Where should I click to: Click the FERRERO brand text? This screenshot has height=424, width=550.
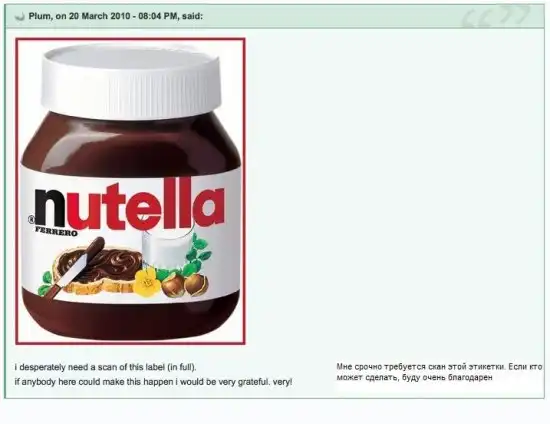pyautogui.click(x=57, y=232)
